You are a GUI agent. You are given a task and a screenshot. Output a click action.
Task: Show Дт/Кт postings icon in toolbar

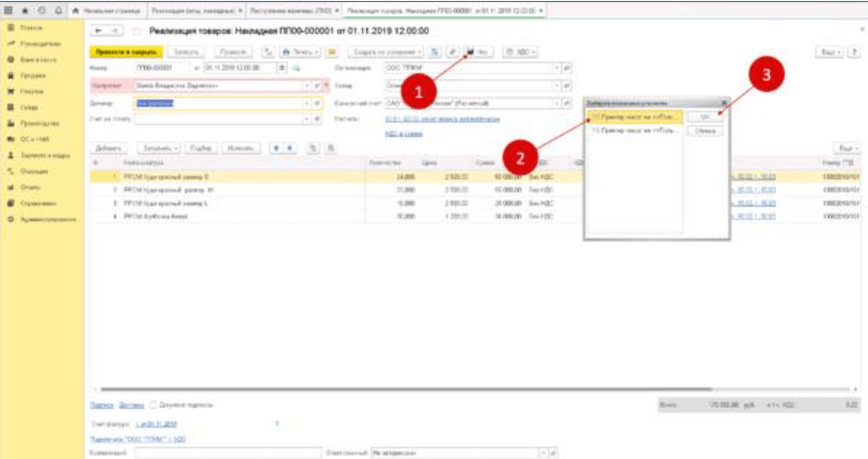click(x=268, y=52)
